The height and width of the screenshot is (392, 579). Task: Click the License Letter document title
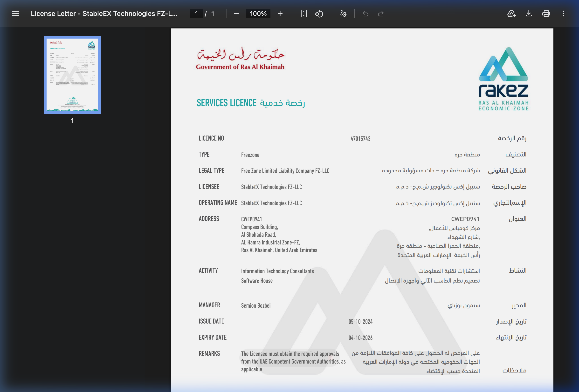pyautogui.click(x=104, y=14)
